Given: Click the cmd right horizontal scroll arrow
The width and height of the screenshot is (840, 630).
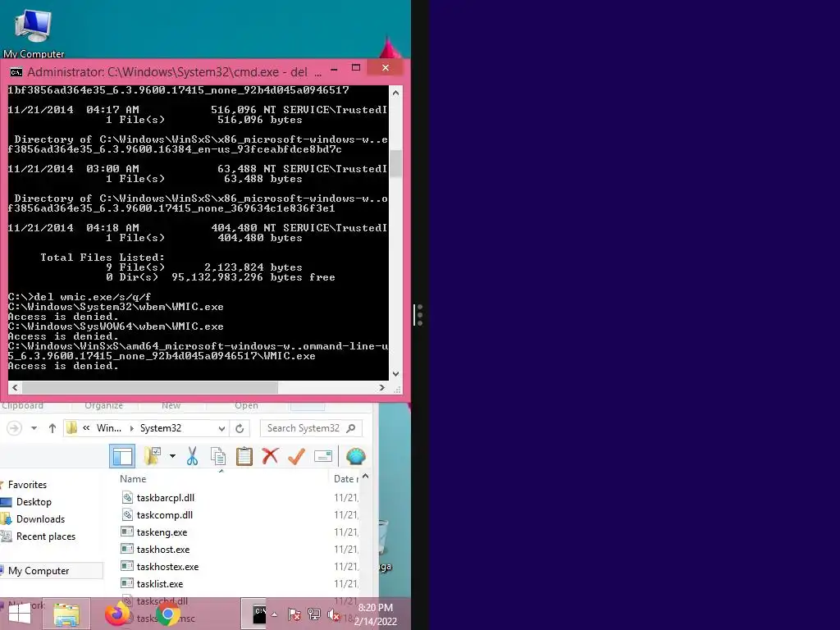Looking at the screenshot, I should click(x=382, y=387).
